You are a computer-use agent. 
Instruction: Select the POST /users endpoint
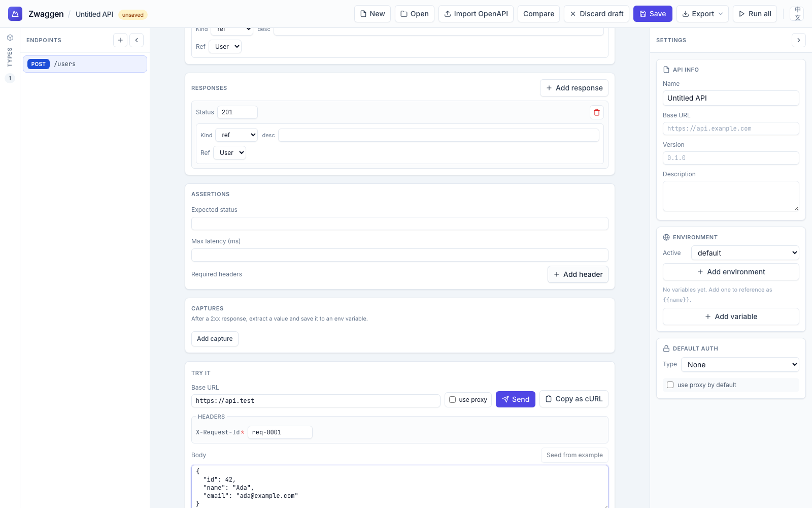(84, 64)
